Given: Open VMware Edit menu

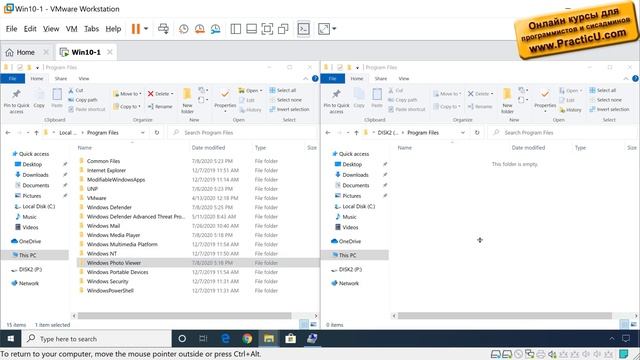Looking at the screenshot, I should point(30,29).
